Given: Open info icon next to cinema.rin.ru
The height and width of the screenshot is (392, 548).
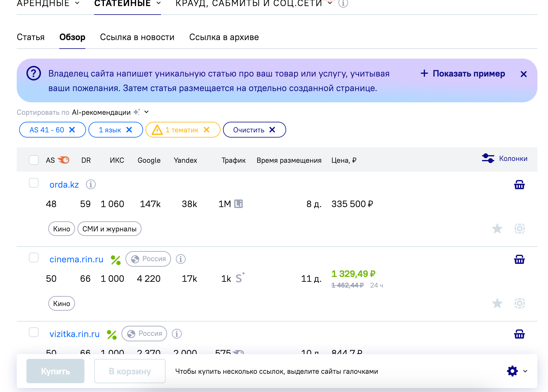Looking at the screenshot, I should [x=180, y=259].
